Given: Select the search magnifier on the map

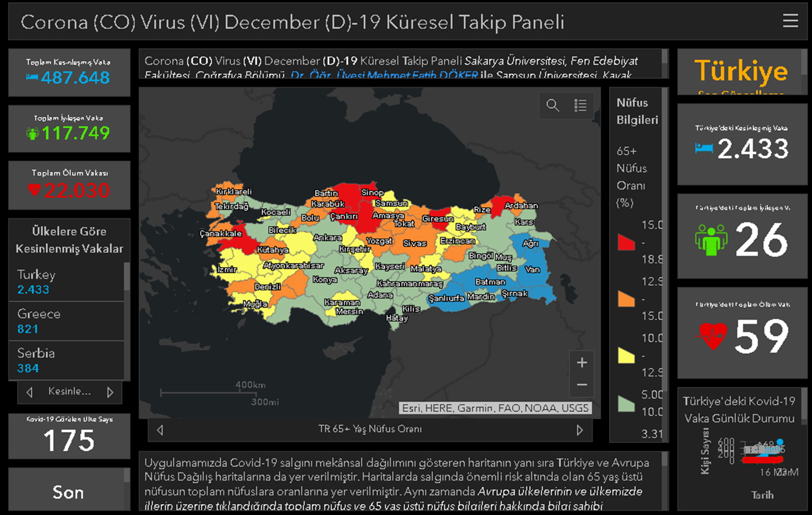Looking at the screenshot, I should [x=553, y=105].
